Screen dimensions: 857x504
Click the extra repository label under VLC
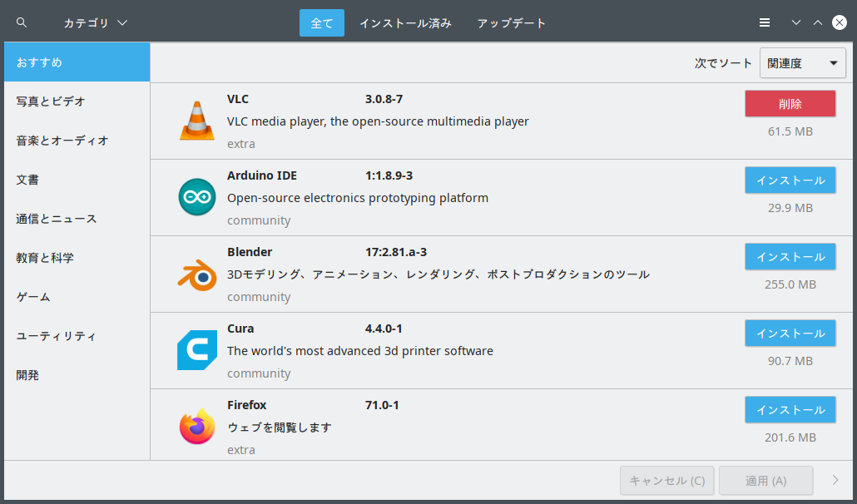tap(241, 144)
